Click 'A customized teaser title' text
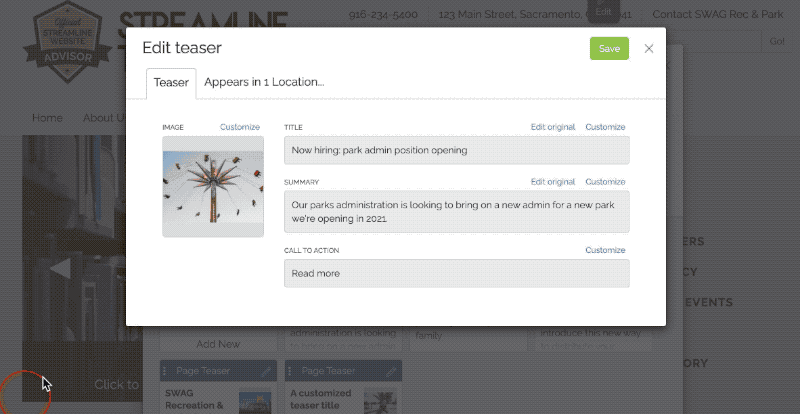The width and height of the screenshot is (800, 414). (x=320, y=399)
